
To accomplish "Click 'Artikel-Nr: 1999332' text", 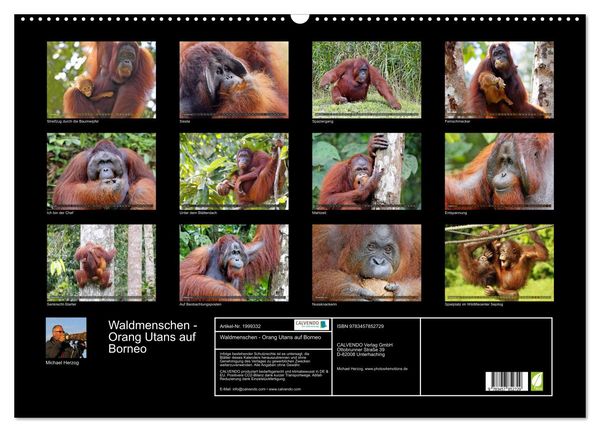I will tap(240, 326).
